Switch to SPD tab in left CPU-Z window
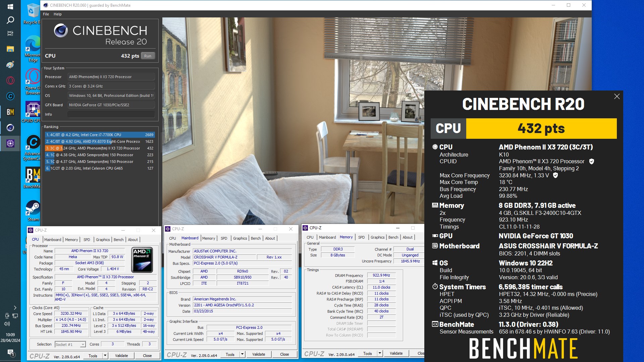Image resolution: width=644 pixels, height=362 pixels. (x=87, y=240)
